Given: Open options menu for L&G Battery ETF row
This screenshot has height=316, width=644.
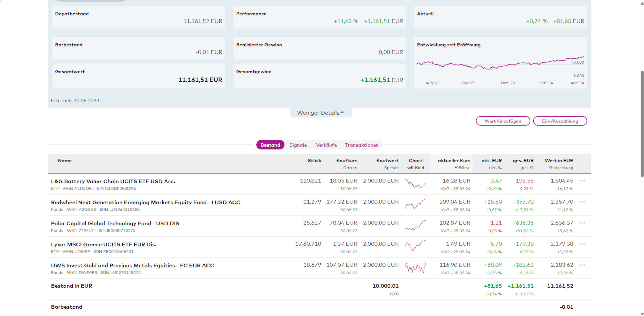Looking at the screenshot, I should [582, 181].
